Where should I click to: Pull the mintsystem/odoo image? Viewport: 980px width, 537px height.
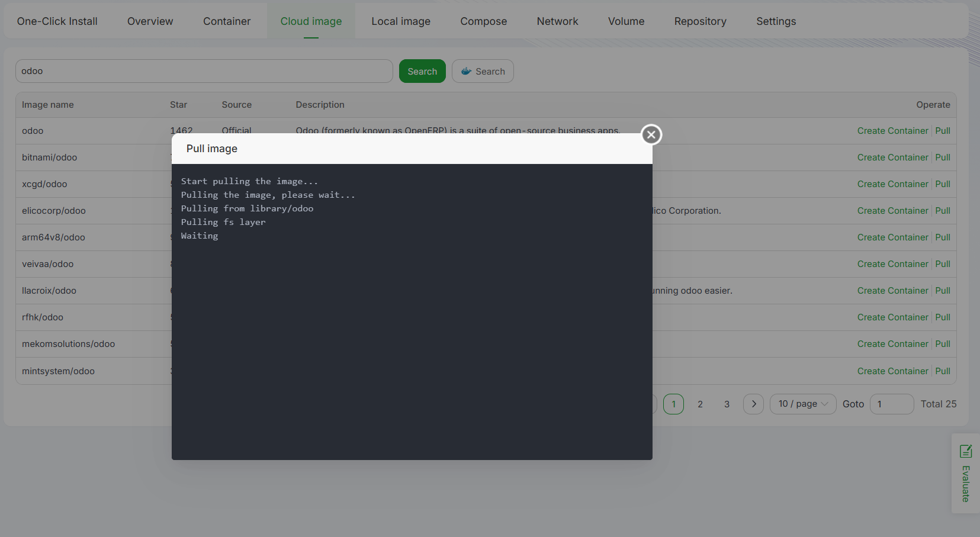(x=943, y=371)
